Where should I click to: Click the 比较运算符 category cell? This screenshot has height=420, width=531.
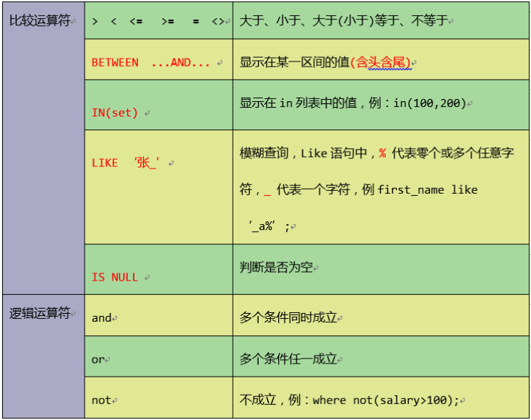pyautogui.click(x=40, y=21)
